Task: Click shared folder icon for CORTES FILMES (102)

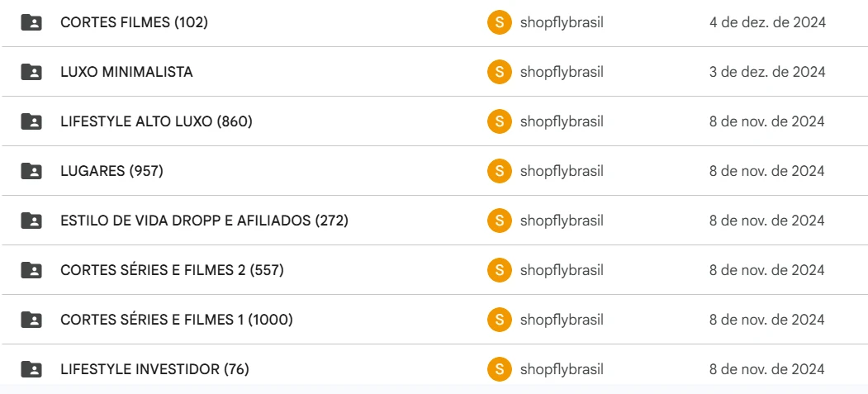Action: (31, 22)
